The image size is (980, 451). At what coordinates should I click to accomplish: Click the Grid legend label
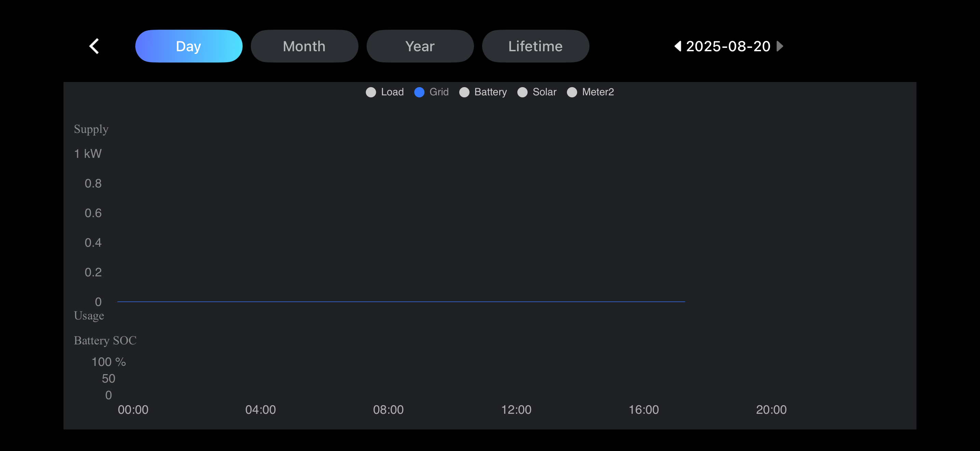point(439,92)
